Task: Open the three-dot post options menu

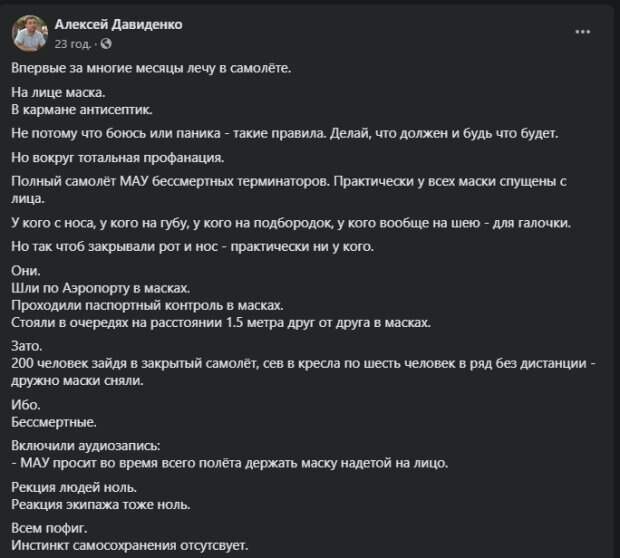Action: coord(583,32)
